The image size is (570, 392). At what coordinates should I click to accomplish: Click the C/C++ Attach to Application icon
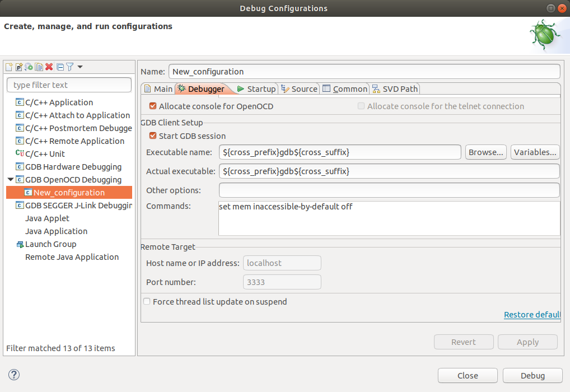[x=20, y=115]
